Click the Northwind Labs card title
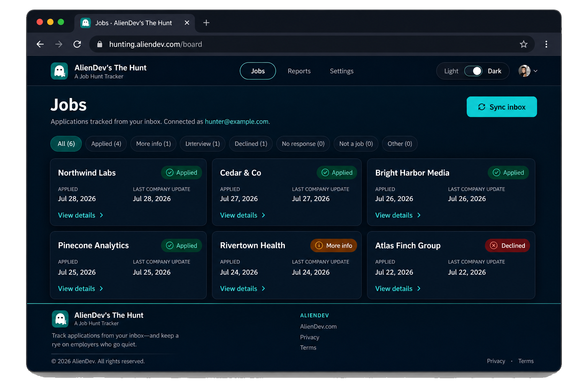Viewport: 588px width, 392px height. tap(87, 173)
